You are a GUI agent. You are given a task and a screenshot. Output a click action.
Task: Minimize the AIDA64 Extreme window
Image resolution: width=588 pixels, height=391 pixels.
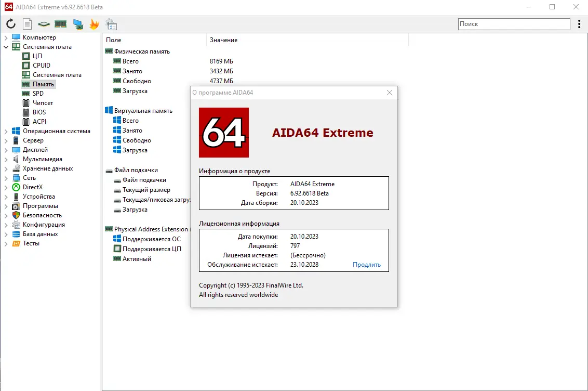pyautogui.click(x=529, y=7)
